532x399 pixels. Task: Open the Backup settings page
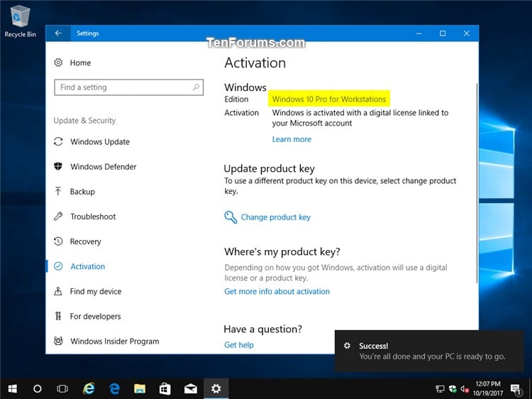point(82,192)
